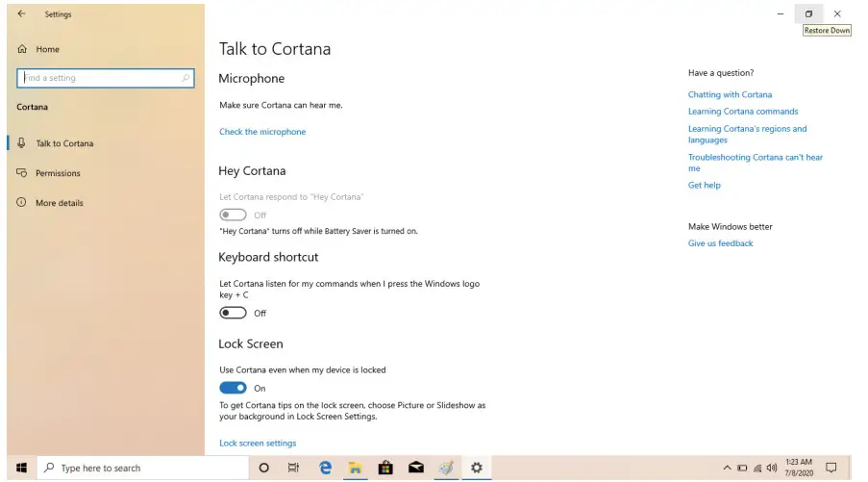Open More details in the sidebar
This screenshot has width=868, height=482.
[60, 203]
